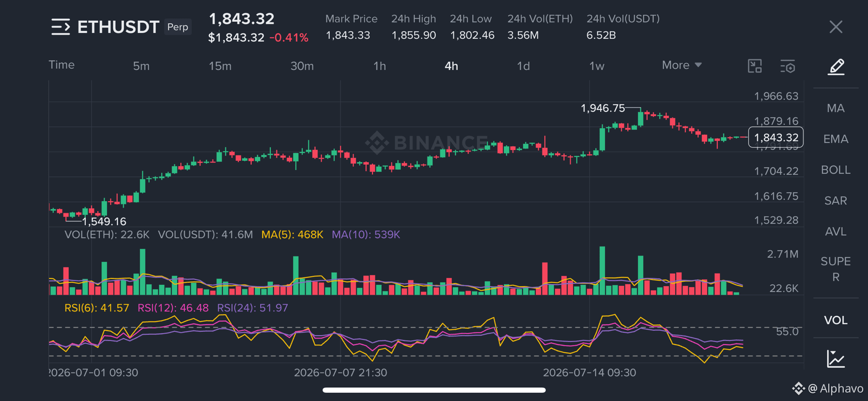This screenshot has width=868, height=401.
Task: Click the MA(5): 468K volume label
Action: (x=292, y=235)
